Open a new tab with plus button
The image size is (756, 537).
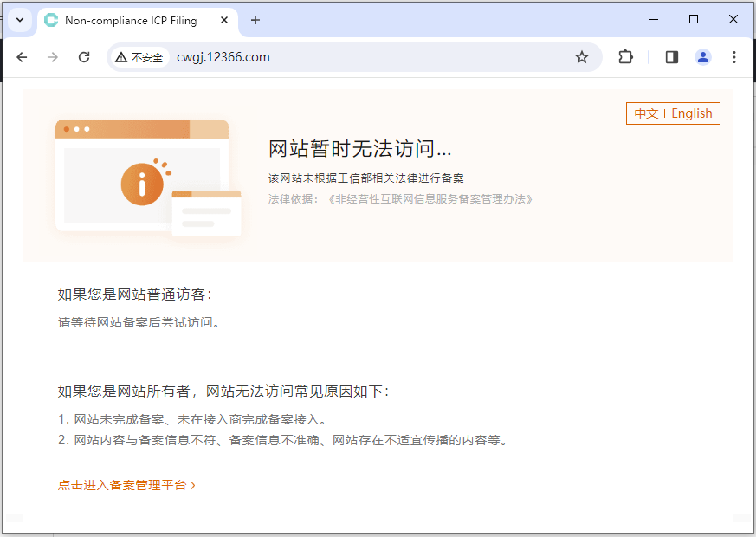tap(255, 20)
